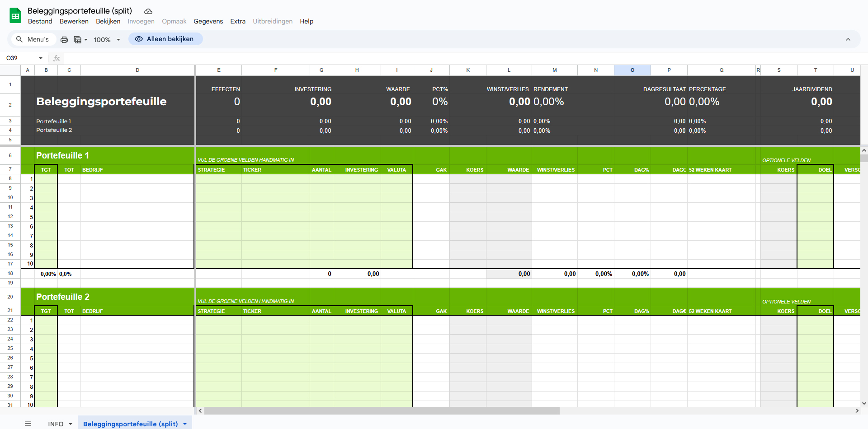This screenshot has height=429, width=868.
Task: Collapse the toolbar with the chevron
Action: [x=848, y=39]
